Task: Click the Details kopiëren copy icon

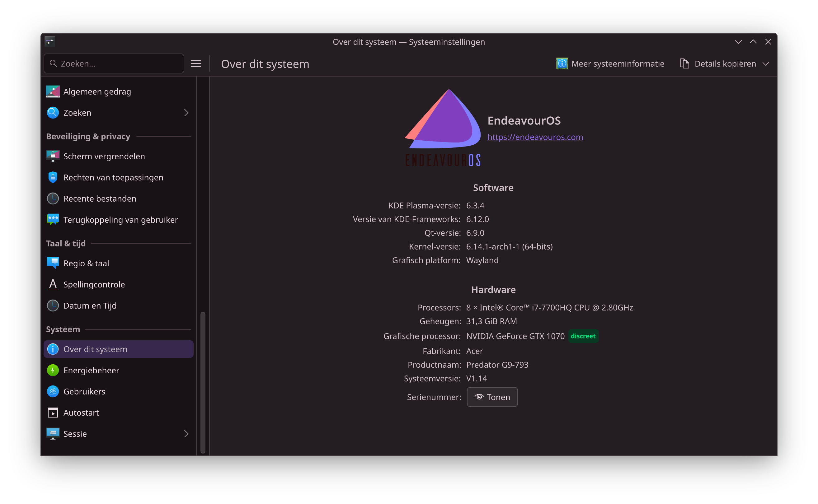Action: point(684,64)
